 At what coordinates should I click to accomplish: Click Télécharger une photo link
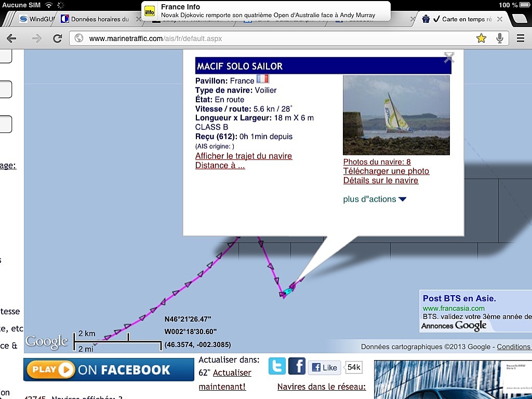tap(386, 171)
